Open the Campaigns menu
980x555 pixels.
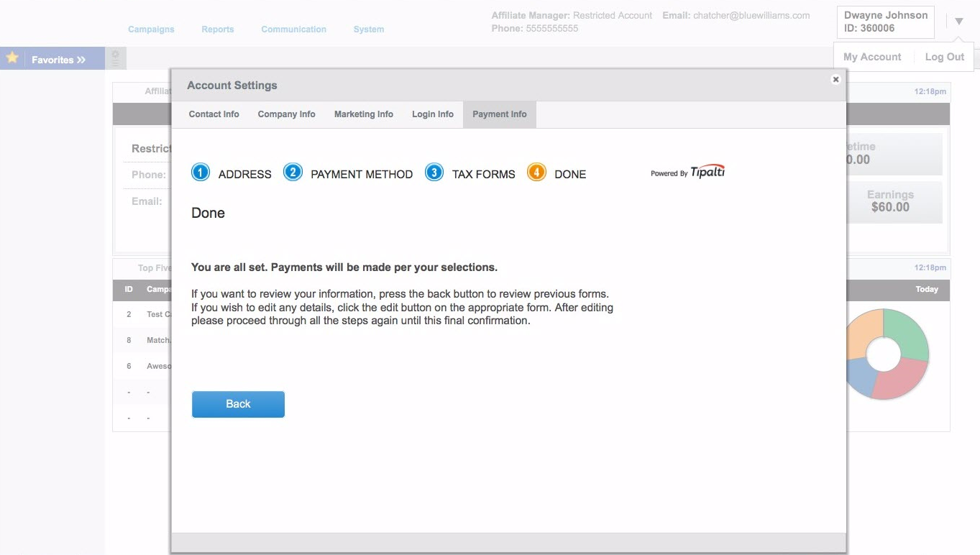coord(151,29)
